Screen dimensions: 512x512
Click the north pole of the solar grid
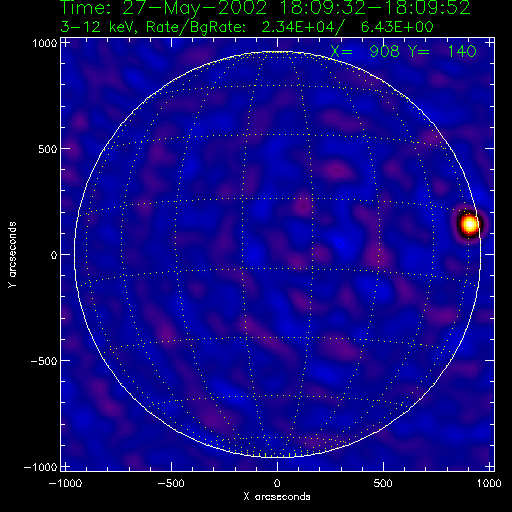coord(277,52)
